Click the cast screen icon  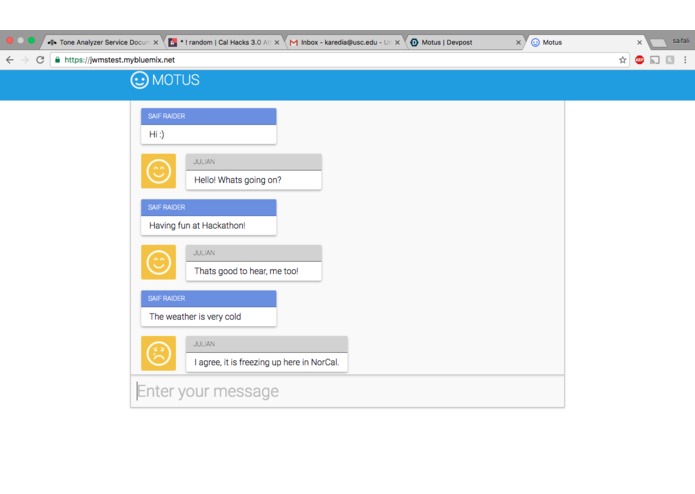[x=655, y=60]
